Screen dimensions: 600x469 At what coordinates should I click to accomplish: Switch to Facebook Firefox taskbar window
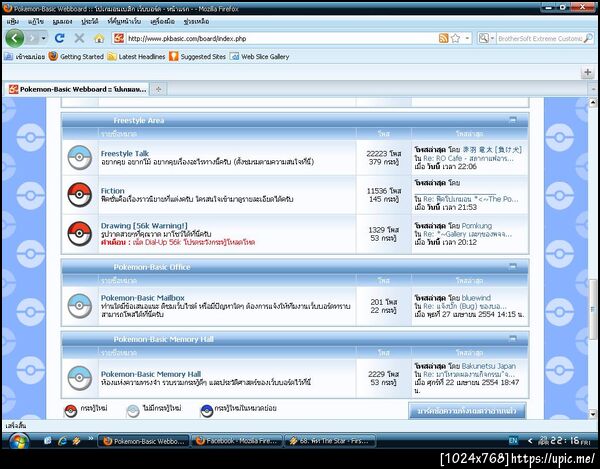(236, 441)
